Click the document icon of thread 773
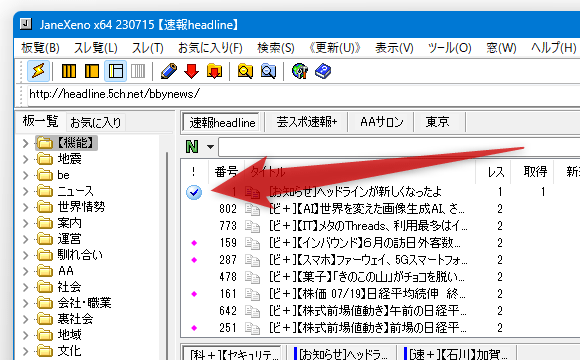The width and height of the screenshot is (580, 360). (x=252, y=226)
